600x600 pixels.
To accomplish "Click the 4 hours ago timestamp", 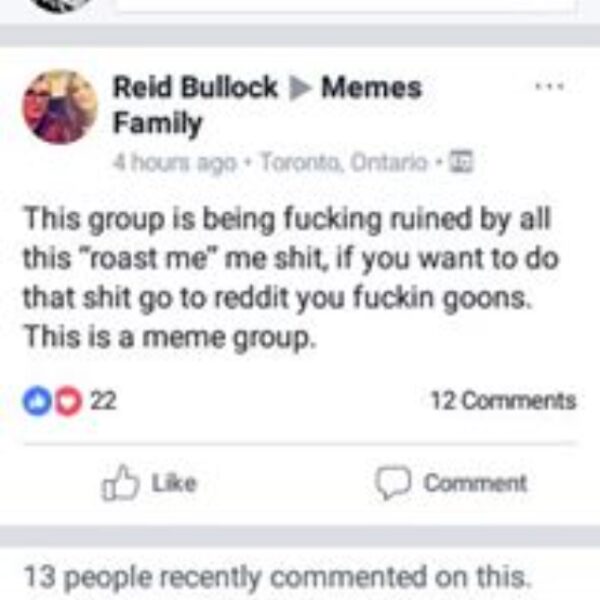I will click(175, 163).
